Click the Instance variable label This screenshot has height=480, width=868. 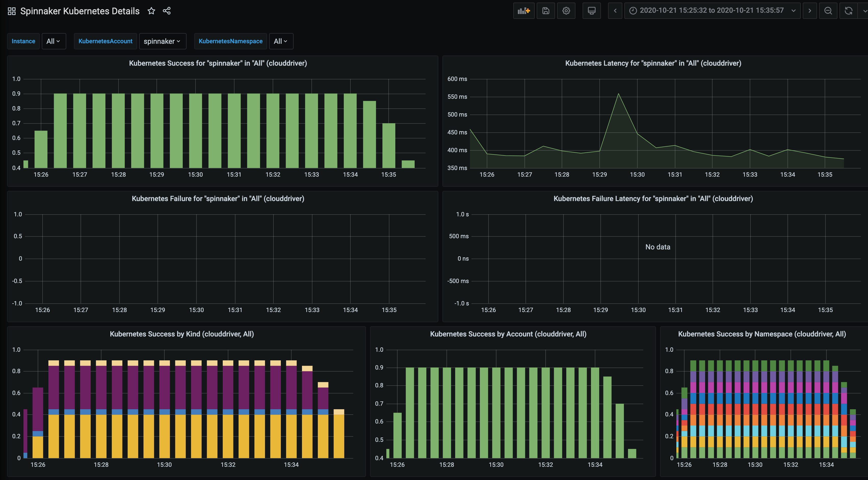23,41
